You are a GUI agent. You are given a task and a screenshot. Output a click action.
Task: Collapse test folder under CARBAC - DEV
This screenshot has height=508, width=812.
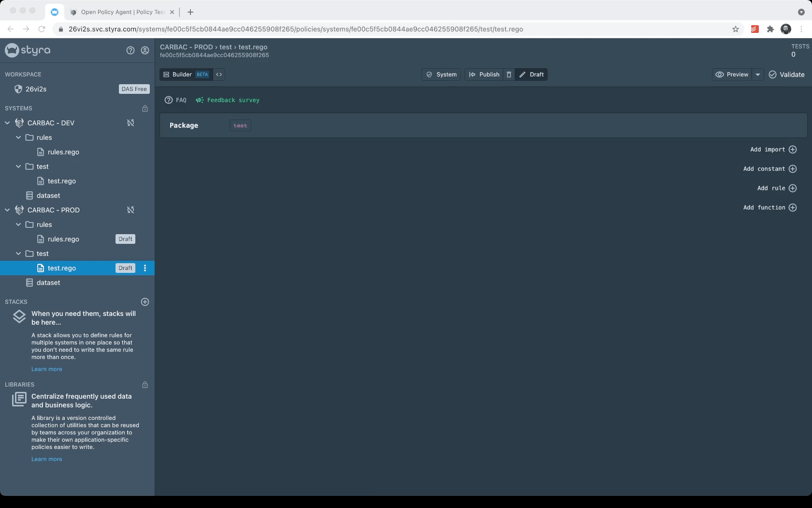[18, 166]
